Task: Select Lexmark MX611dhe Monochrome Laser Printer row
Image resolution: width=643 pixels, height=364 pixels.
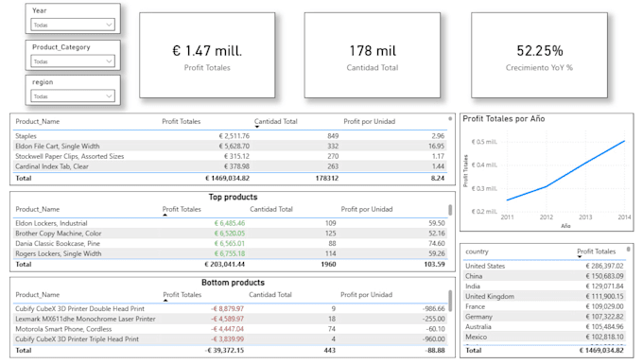Action: pos(230,319)
